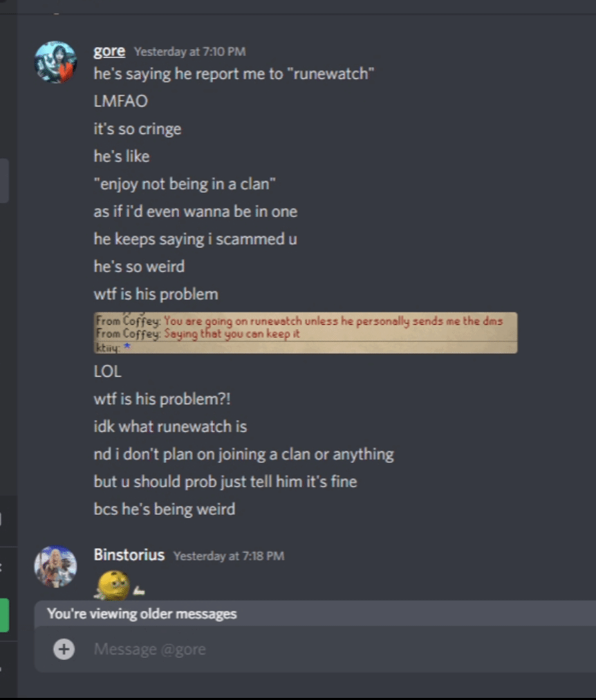Open Binstorius's profile avatar
The image size is (596, 700).
pos(55,567)
